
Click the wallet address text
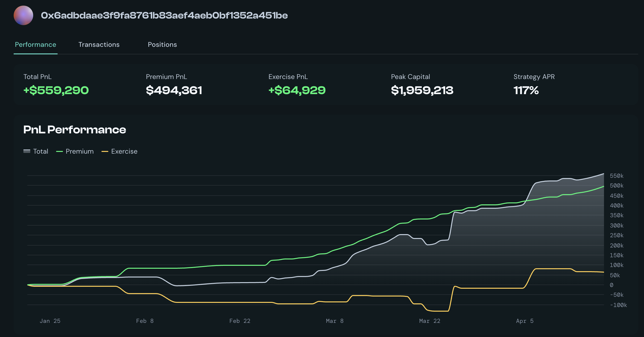pos(164,16)
